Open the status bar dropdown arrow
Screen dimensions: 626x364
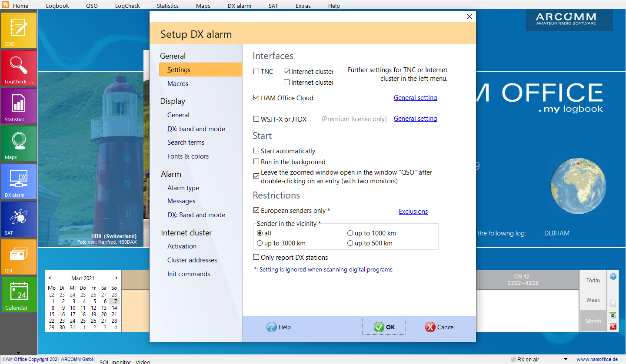click(566, 359)
